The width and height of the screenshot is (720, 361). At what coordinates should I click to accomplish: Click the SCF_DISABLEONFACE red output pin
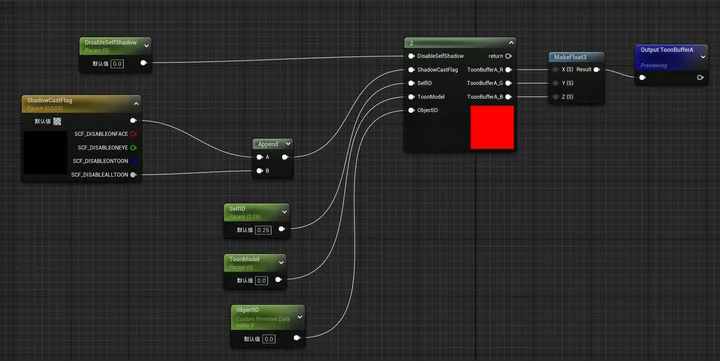(x=133, y=134)
